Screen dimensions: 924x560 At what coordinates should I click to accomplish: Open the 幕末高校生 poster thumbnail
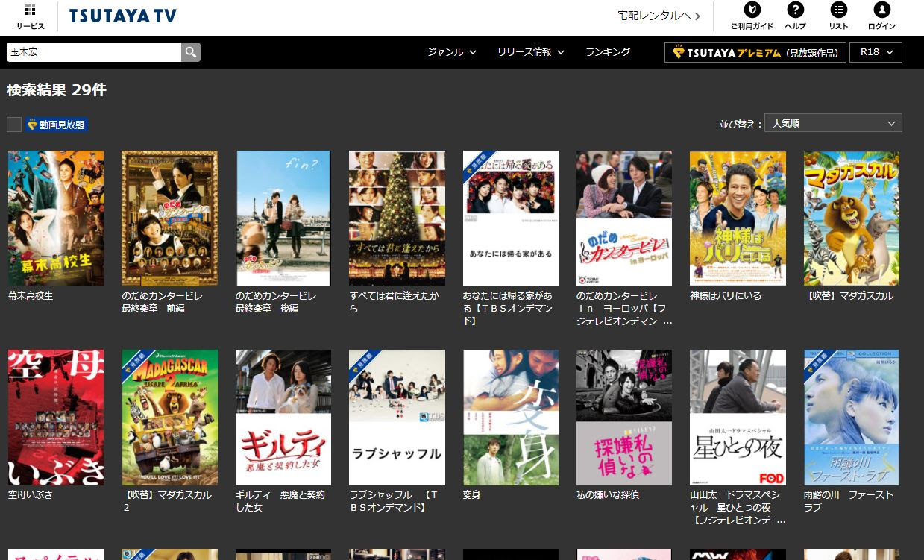(56, 218)
